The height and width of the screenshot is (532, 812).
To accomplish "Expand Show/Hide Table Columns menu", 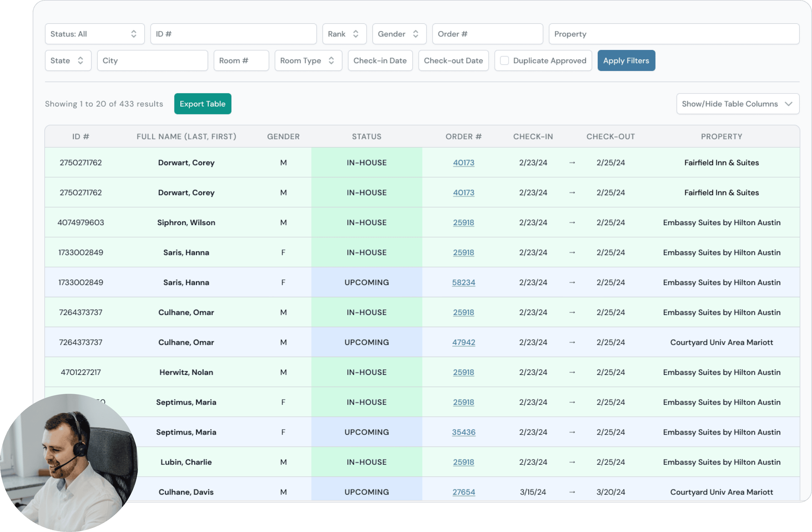I will pyautogui.click(x=737, y=104).
